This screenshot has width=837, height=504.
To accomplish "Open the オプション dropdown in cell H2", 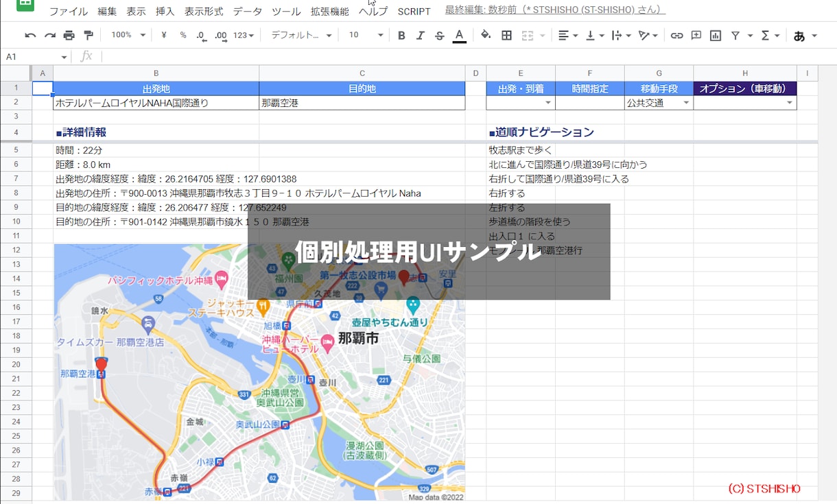I will pyautogui.click(x=790, y=103).
